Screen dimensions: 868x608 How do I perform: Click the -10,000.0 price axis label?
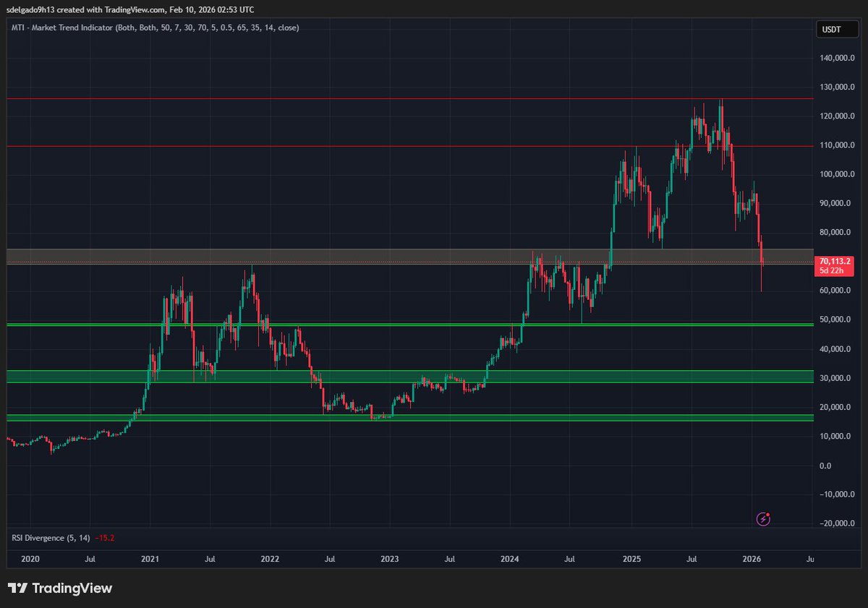[836, 494]
